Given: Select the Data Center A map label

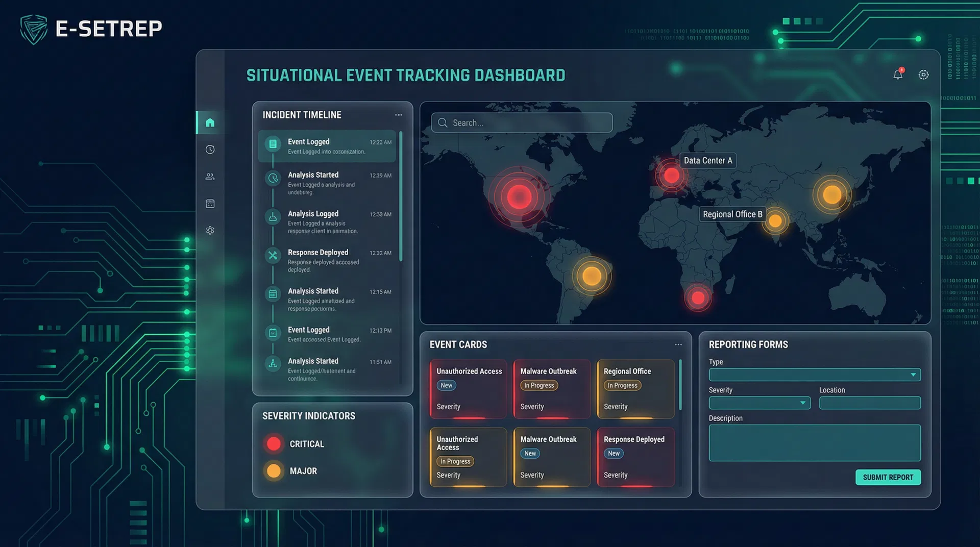Looking at the screenshot, I should tap(708, 160).
